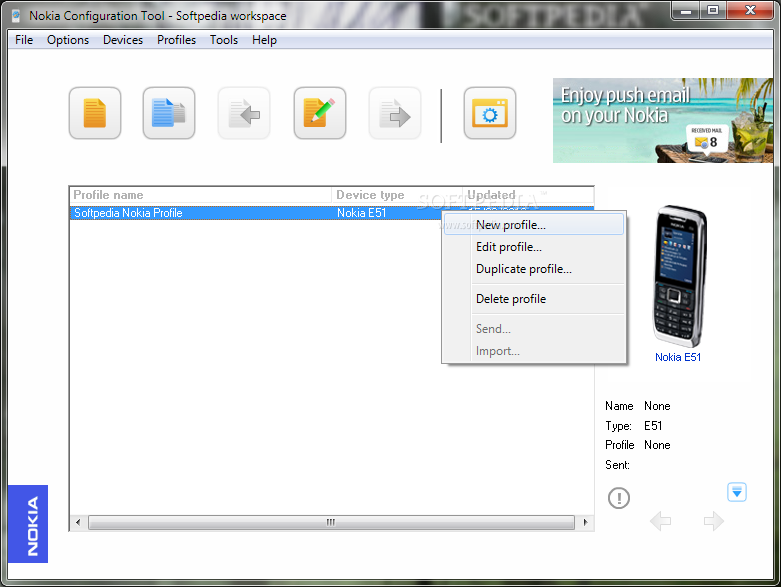Sort by Device type column header
The width and height of the screenshot is (781, 587).
tap(397, 195)
